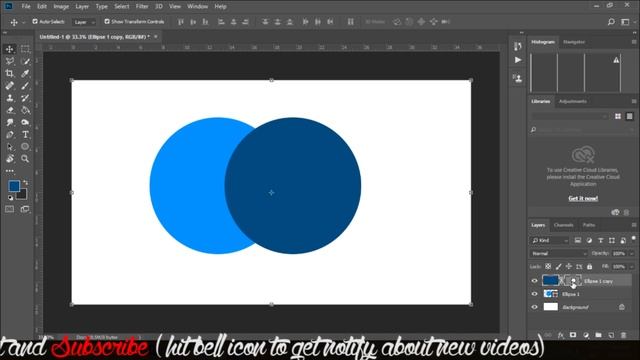Open the Histogram panel menu
Image resolution: width=640 pixels, height=360 pixels.
[634, 42]
